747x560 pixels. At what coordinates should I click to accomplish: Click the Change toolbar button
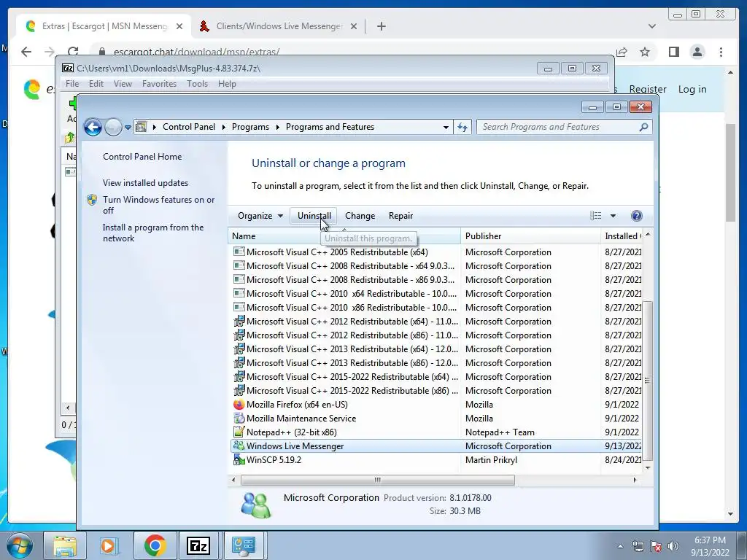pyautogui.click(x=360, y=216)
